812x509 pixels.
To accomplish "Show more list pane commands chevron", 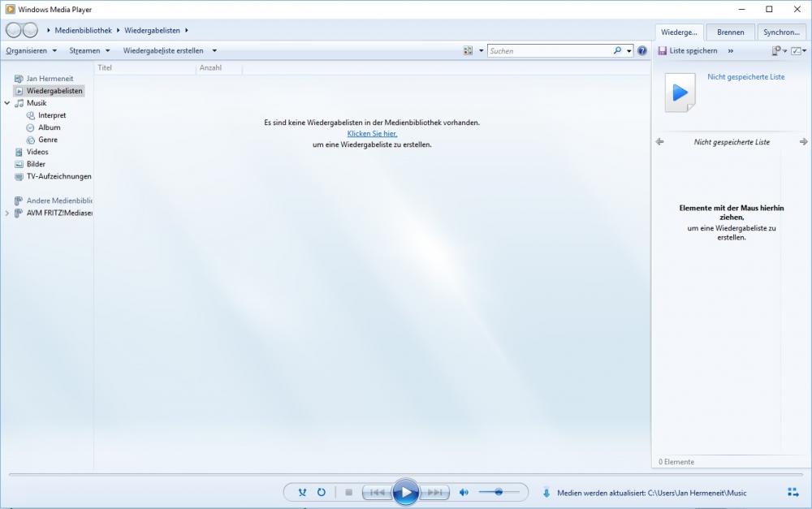I will (x=731, y=51).
